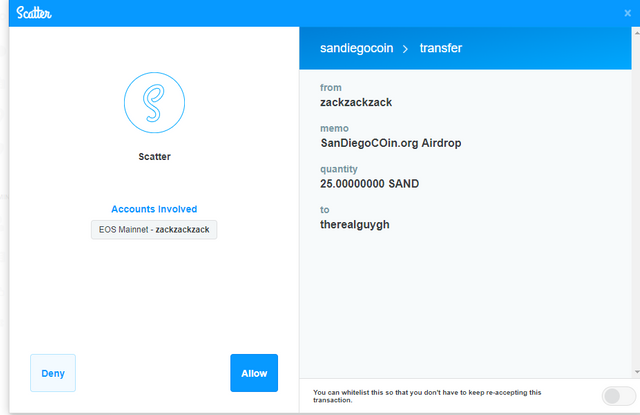
Task: Click the Scatter label under the logo
Action: coord(154,157)
